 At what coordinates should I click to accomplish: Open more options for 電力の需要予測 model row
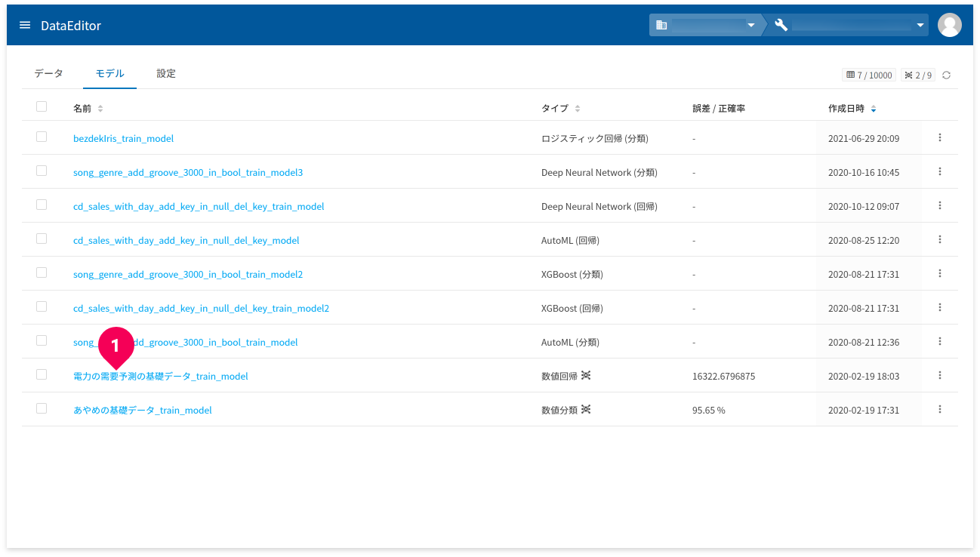[940, 375]
